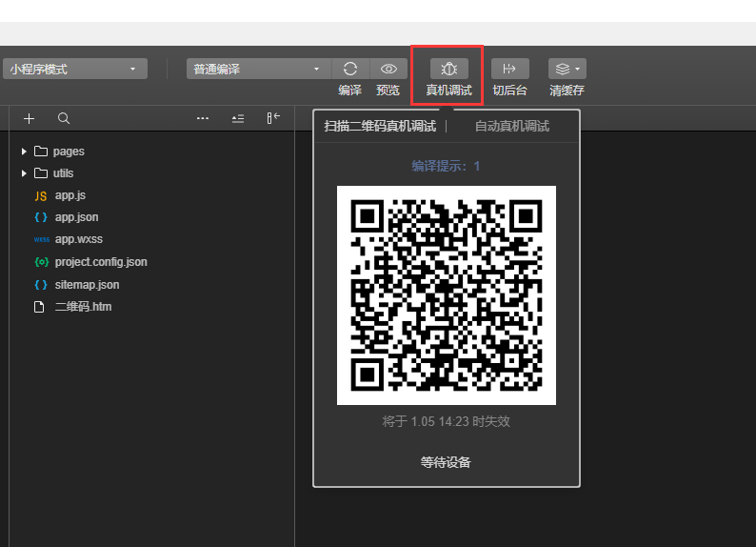Screen dimensions: 756x547
Task: Search files with the magnifier icon
Action: click(x=64, y=119)
